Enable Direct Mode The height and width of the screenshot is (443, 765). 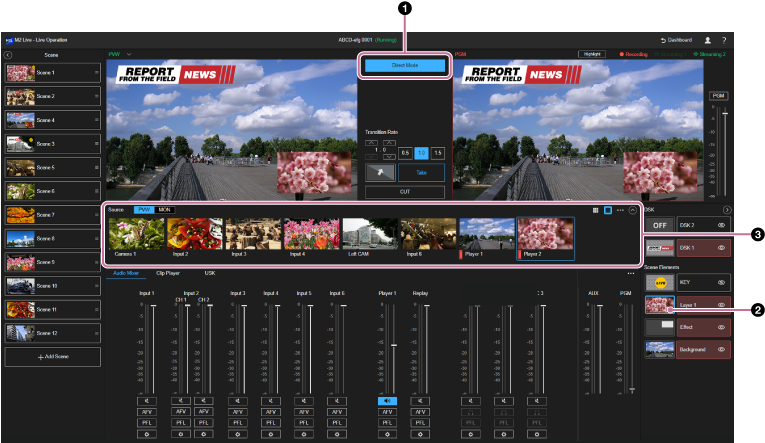[405, 65]
